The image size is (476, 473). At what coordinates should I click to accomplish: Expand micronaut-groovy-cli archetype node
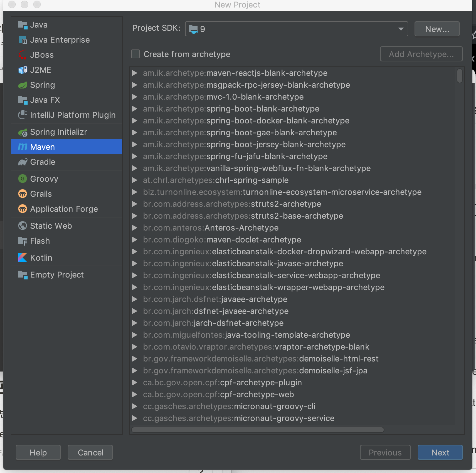135,406
